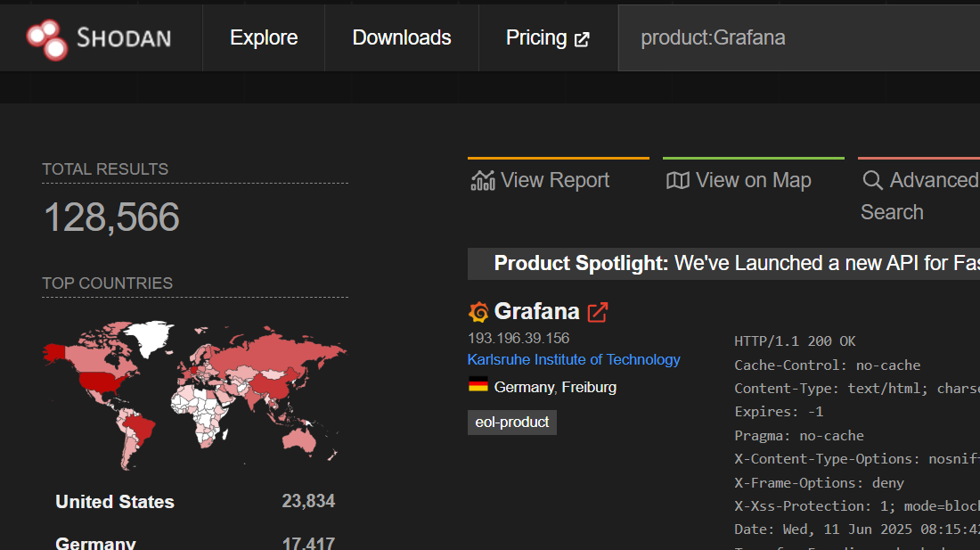This screenshot has height=550, width=980.
Task: Filter results by the eol-product tag
Action: pyautogui.click(x=511, y=422)
